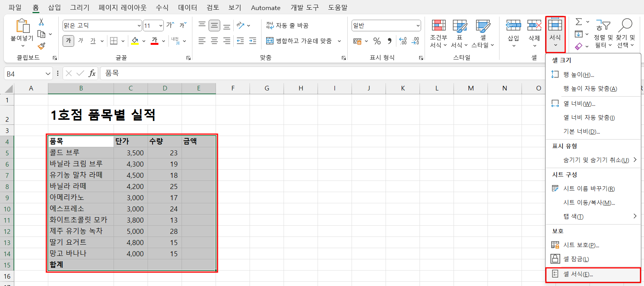Switch to the 삽입 (Insert) ribbon tab
Screen dimensions: 644x286
[x=54, y=7]
